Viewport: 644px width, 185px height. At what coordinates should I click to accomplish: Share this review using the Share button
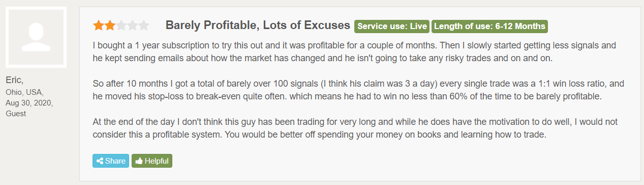point(111,161)
